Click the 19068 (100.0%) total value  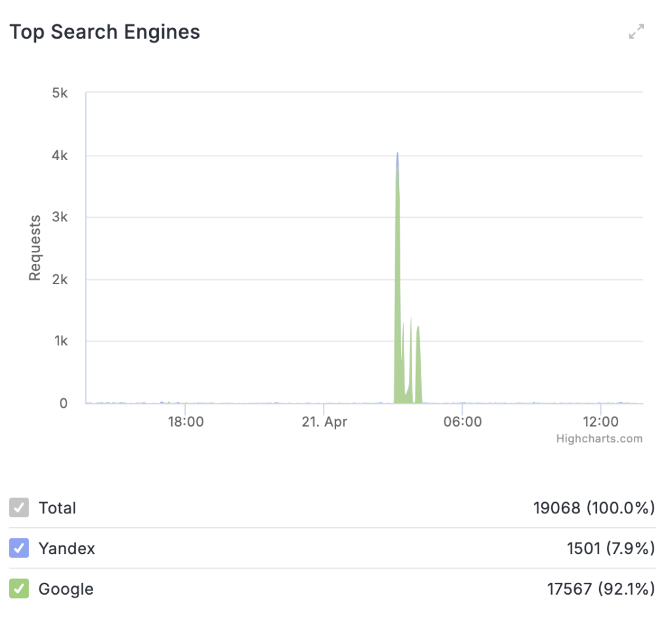(594, 508)
